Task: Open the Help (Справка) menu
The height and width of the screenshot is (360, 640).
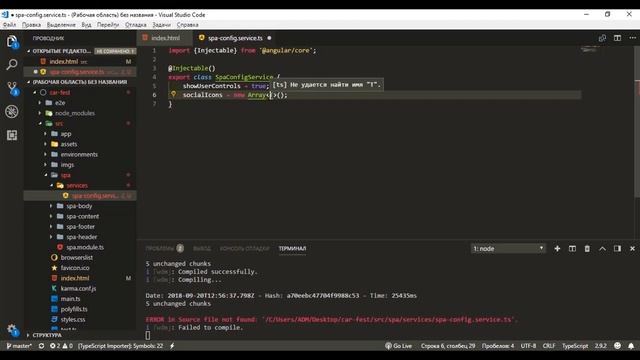Action: coord(187,25)
